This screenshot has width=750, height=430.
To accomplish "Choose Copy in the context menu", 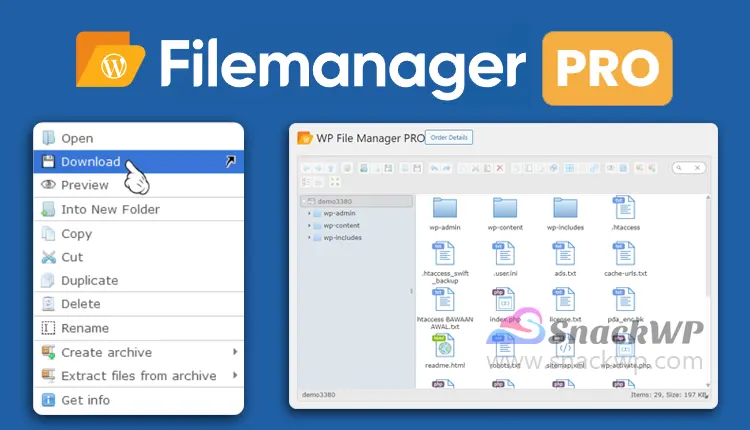I will [138, 234].
